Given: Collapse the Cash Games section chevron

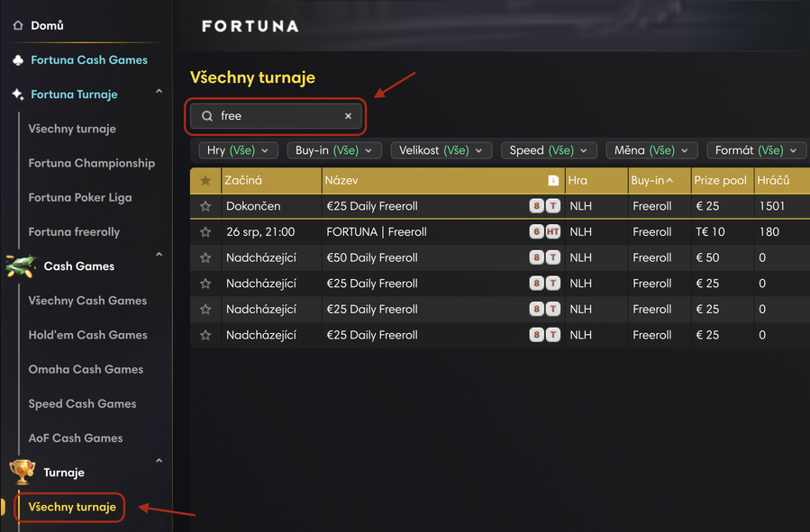Looking at the screenshot, I should [159, 255].
